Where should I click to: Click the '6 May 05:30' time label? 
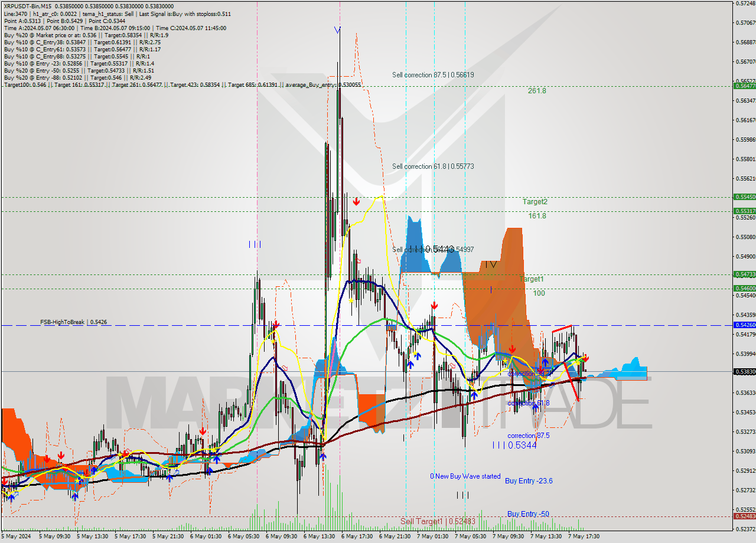click(244, 537)
